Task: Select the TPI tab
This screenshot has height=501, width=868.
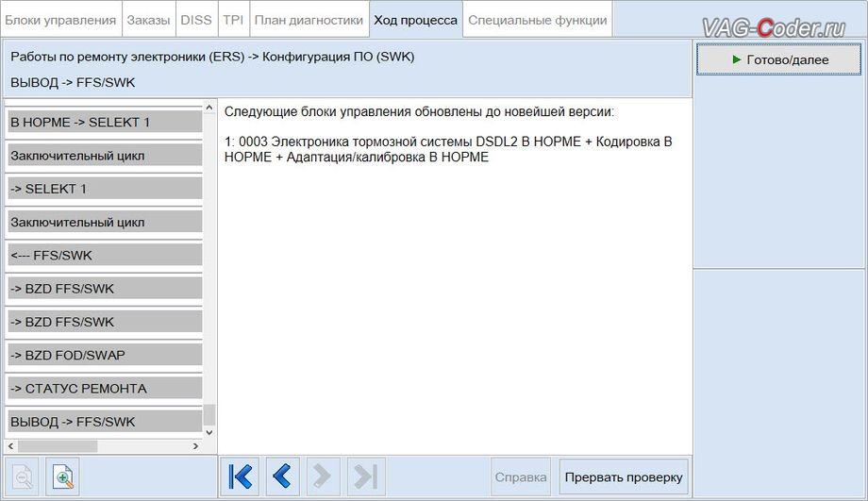Action: click(232, 20)
